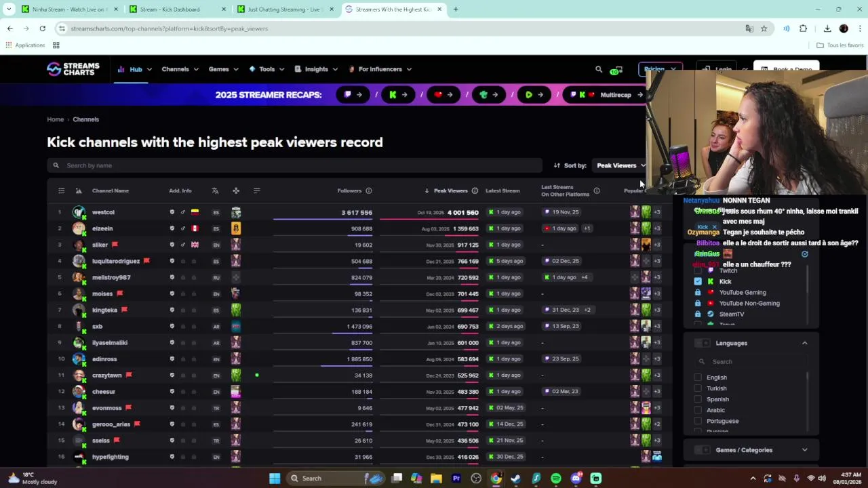Toggle the Games / Categories filter switch

[703, 450]
